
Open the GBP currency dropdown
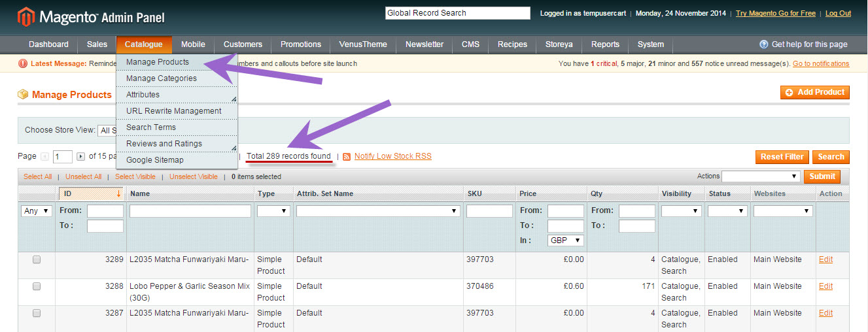tap(566, 240)
